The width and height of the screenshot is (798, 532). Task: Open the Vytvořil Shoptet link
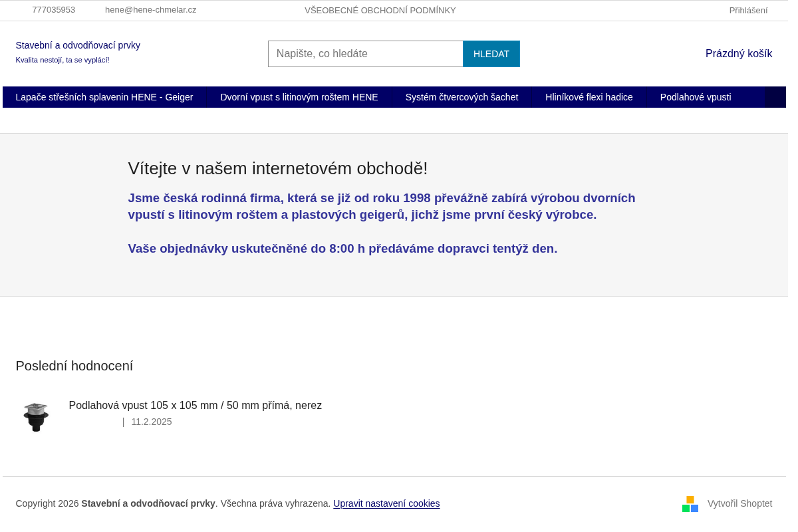click(739, 503)
